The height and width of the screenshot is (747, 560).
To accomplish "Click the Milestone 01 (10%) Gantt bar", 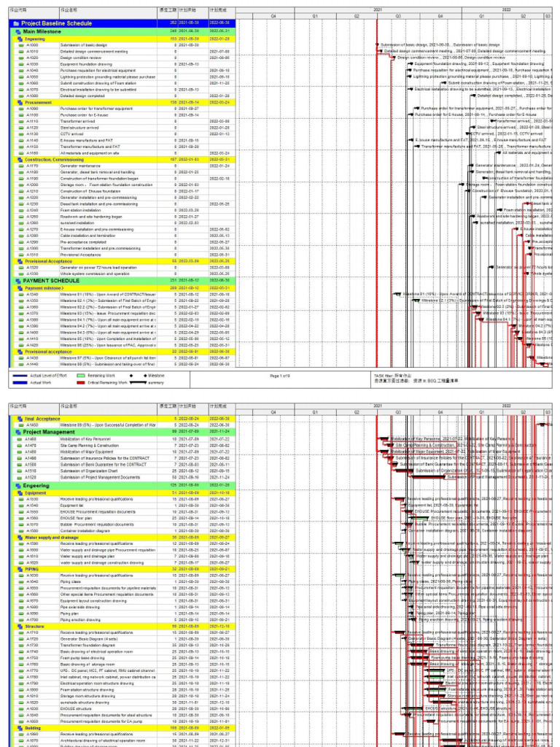I will coord(397,295).
